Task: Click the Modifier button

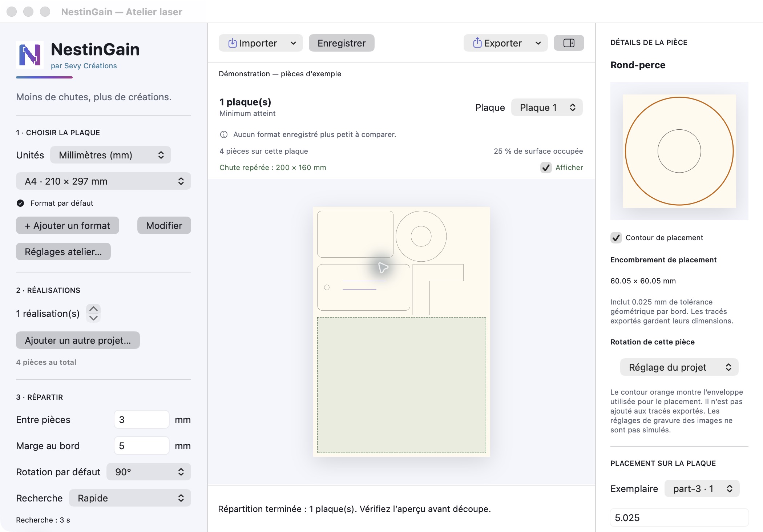Action: click(164, 225)
